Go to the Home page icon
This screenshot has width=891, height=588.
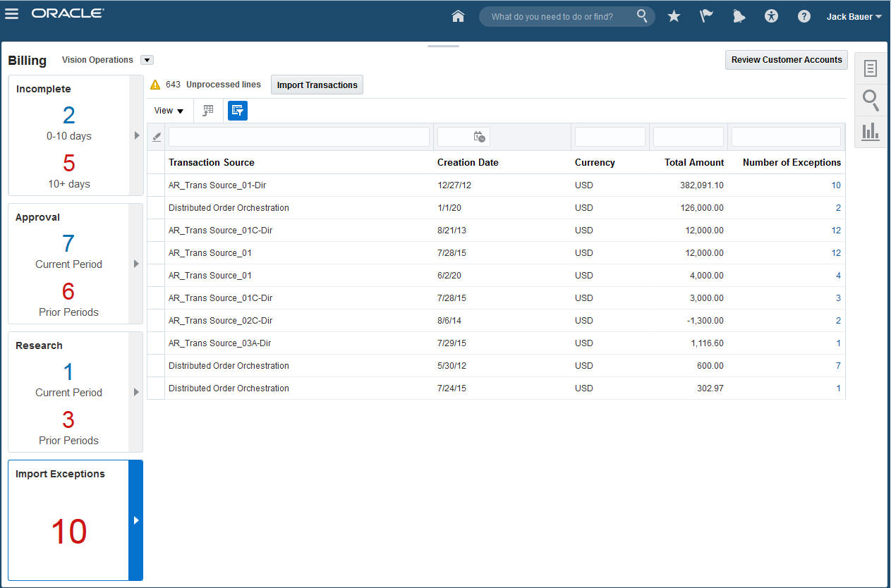point(458,16)
